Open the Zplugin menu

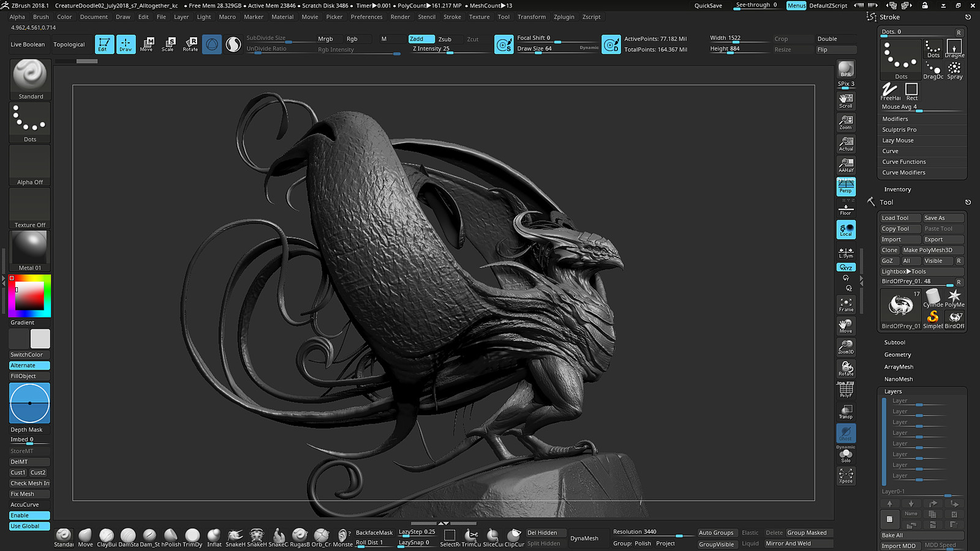pos(563,17)
